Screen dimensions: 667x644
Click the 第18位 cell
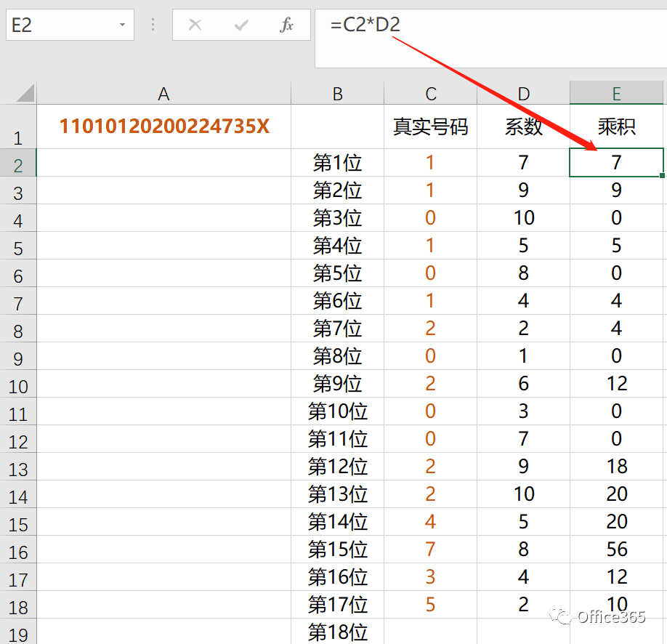click(x=337, y=632)
